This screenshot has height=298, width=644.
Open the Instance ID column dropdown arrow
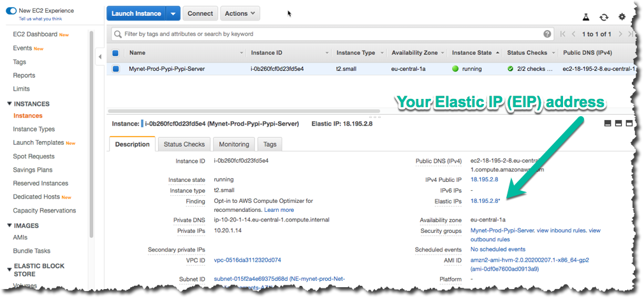pos(327,54)
